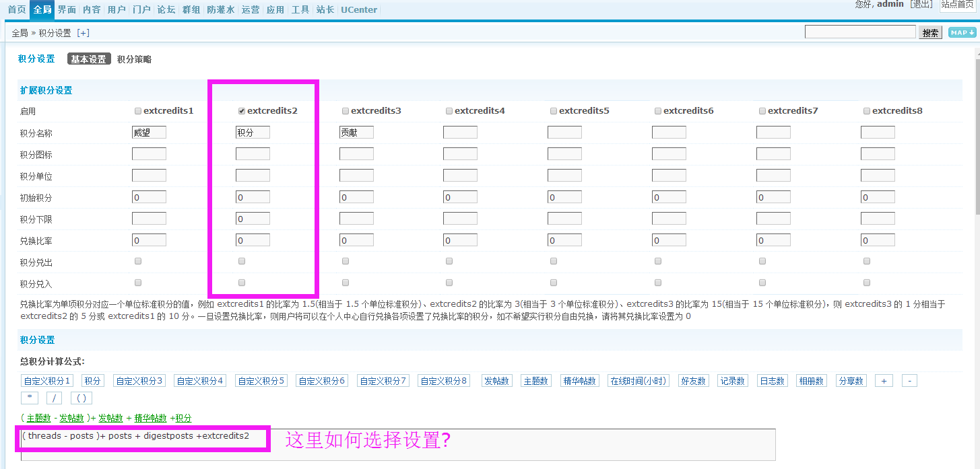The image size is (980, 469).
Task: Enable the extcredits7 checkbox
Action: pyautogui.click(x=762, y=110)
